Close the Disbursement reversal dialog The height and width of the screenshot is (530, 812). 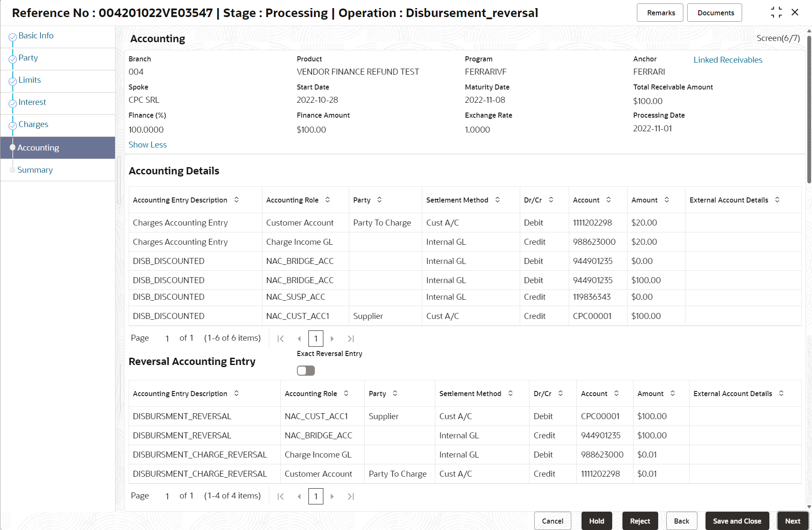795,12
